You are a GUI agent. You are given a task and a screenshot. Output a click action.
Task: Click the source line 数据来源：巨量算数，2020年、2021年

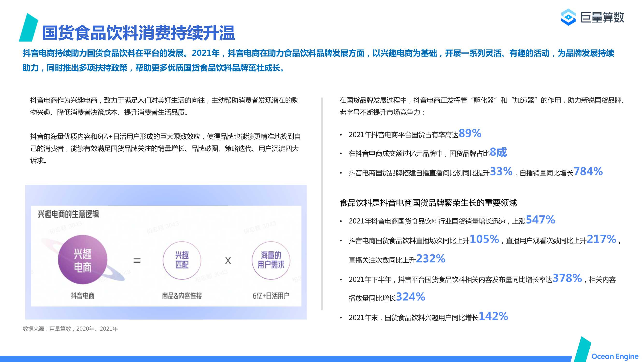70,329
